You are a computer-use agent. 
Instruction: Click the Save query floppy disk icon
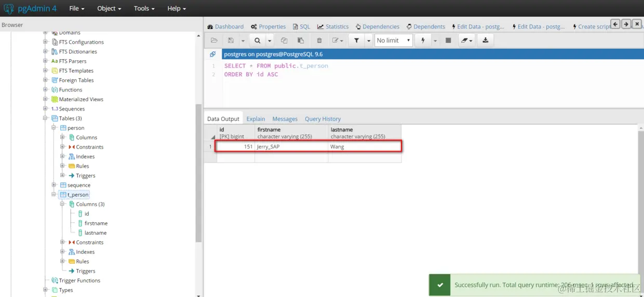(231, 40)
